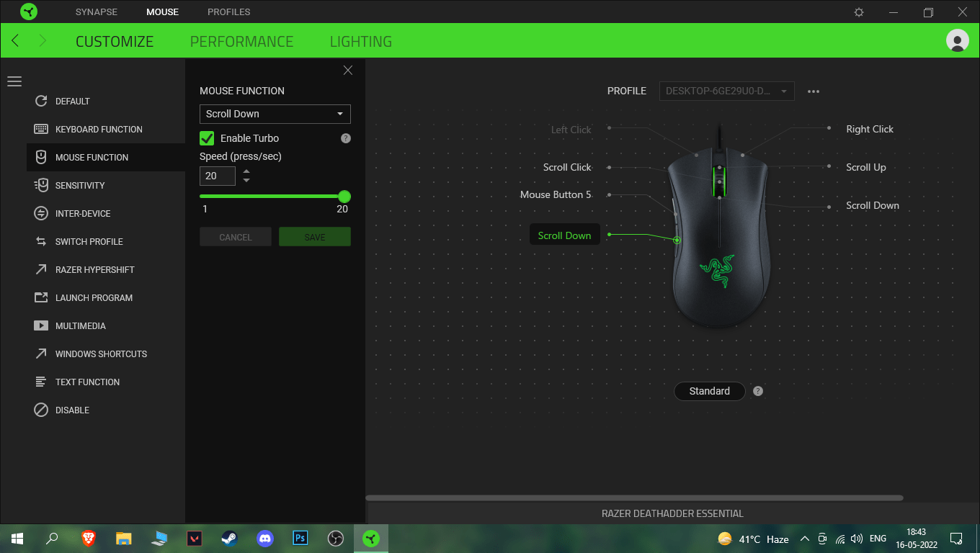Click Razer Synapse taskbar icon

pyautogui.click(x=370, y=539)
